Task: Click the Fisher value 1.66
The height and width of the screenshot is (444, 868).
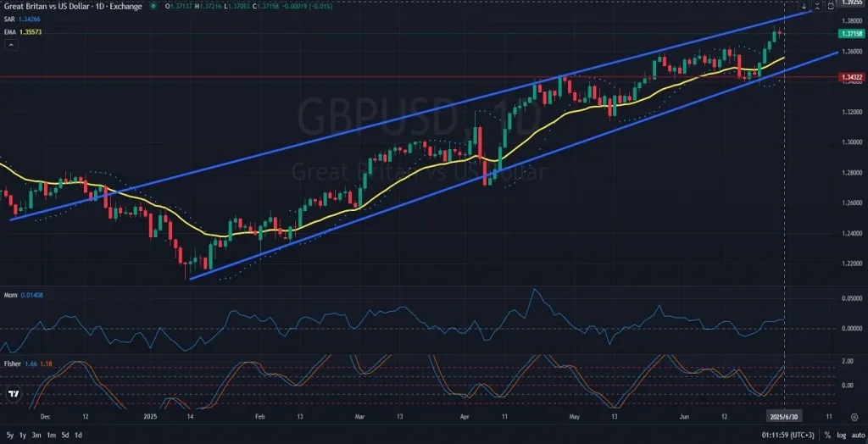Action: coord(31,364)
